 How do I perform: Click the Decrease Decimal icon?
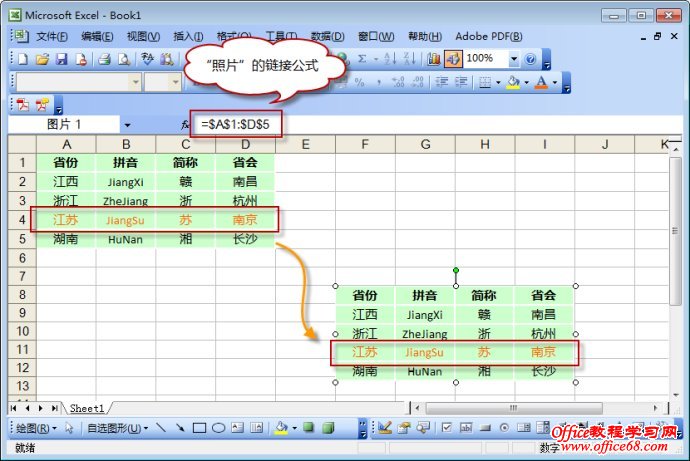418,82
